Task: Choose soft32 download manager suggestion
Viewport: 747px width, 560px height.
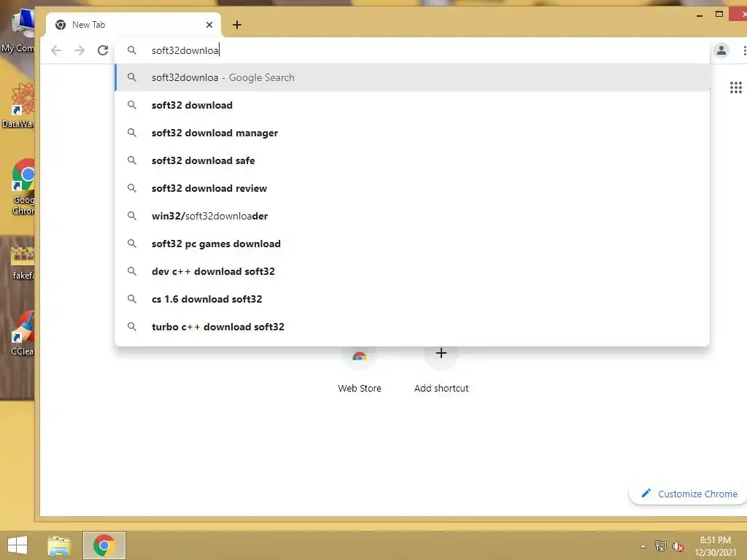Action: [x=413, y=133]
